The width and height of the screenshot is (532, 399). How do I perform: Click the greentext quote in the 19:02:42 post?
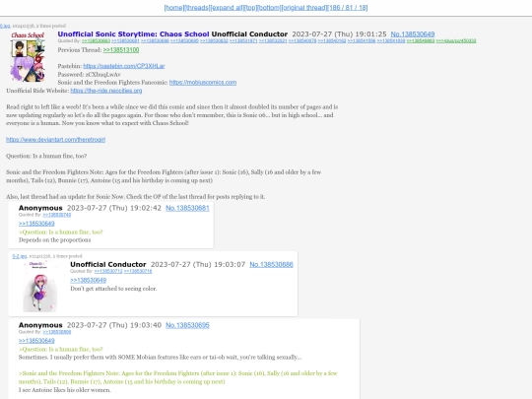[61, 233]
